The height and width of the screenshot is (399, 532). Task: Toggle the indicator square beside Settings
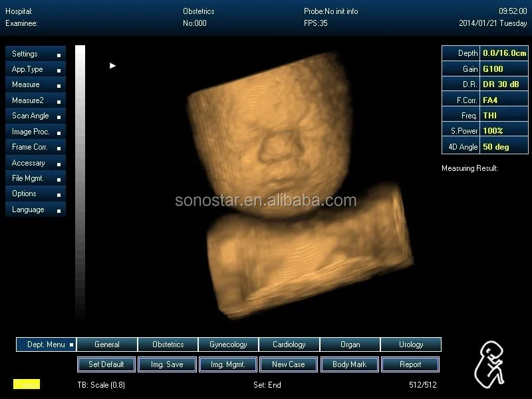[x=58, y=54]
